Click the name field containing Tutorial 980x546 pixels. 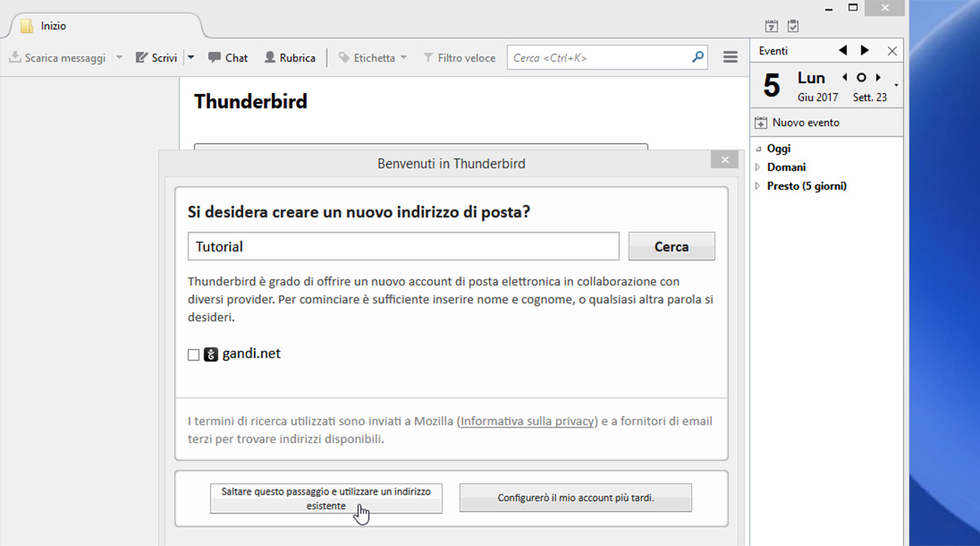click(403, 246)
